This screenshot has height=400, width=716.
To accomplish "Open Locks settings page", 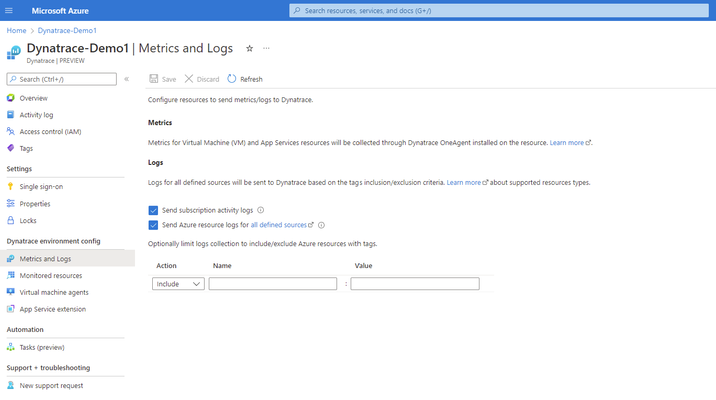I will [28, 221].
